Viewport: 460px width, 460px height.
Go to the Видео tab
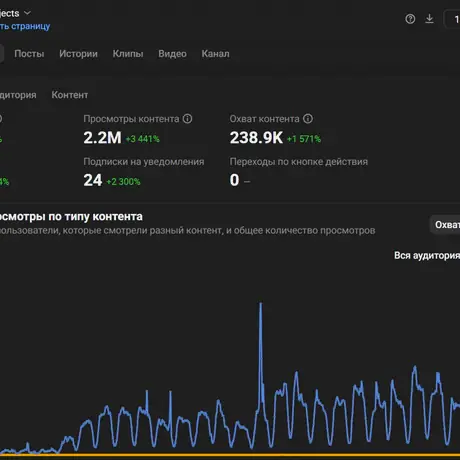click(172, 54)
